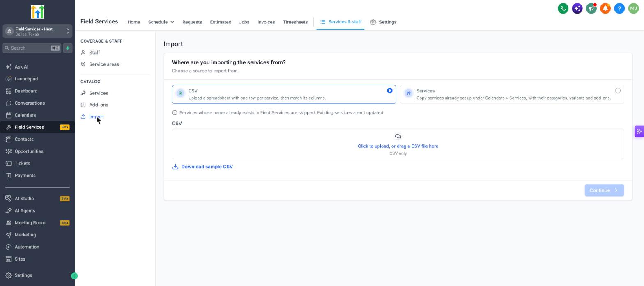Switch to Services & staff tab
The width and height of the screenshot is (644, 286).
[x=340, y=22]
